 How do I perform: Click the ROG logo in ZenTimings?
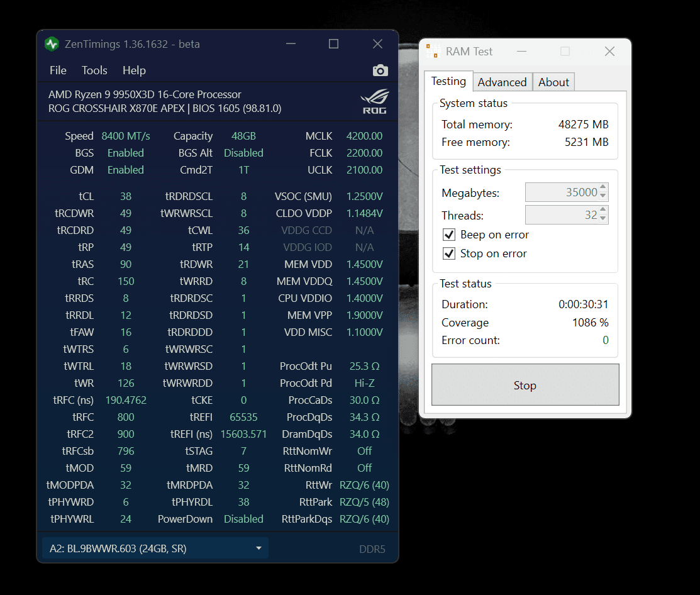click(375, 102)
